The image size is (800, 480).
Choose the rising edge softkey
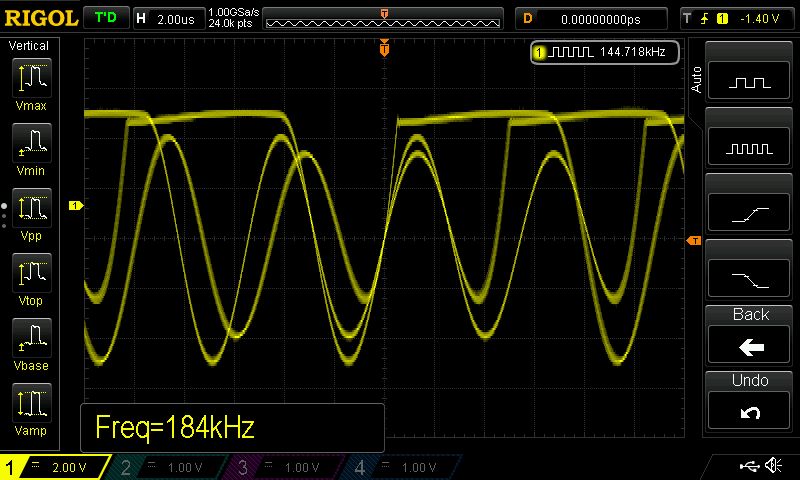coord(750,212)
